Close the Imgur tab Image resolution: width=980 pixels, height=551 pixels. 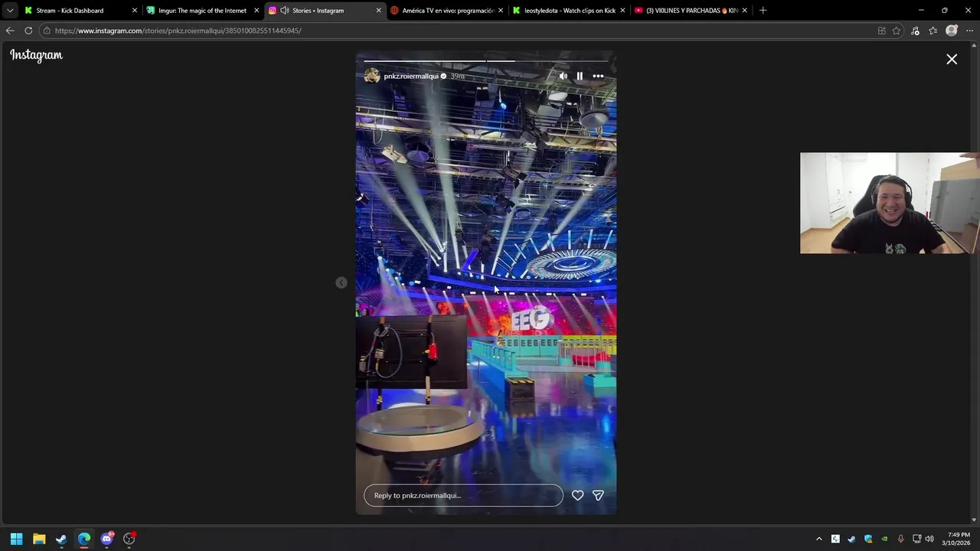click(x=256, y=11)
